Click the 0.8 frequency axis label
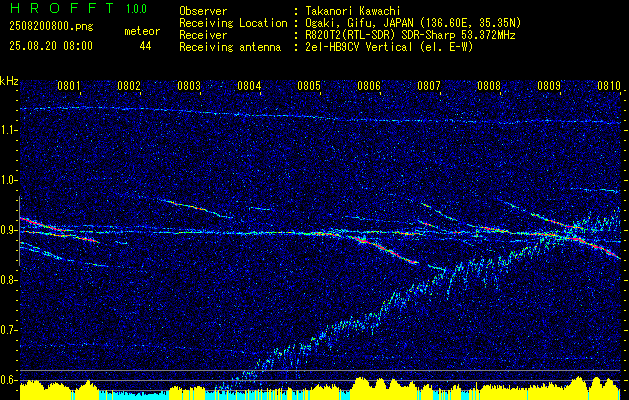The image size is (629, 400). (7, 280)
